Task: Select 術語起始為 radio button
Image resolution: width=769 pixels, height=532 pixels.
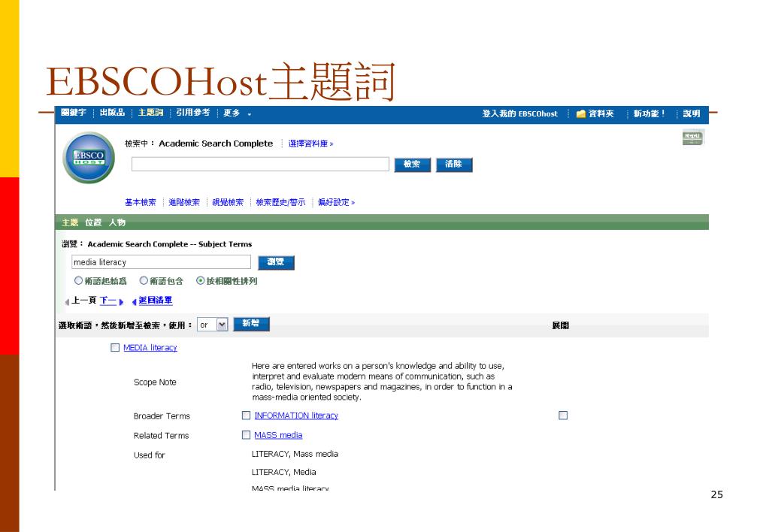Action: [x=78, y=281]
